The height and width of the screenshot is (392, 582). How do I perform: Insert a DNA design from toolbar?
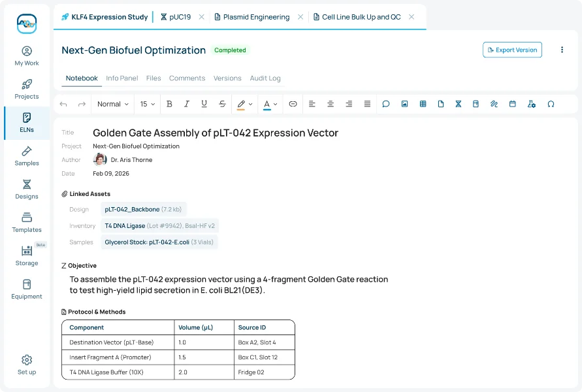click(x=459, y=104)
